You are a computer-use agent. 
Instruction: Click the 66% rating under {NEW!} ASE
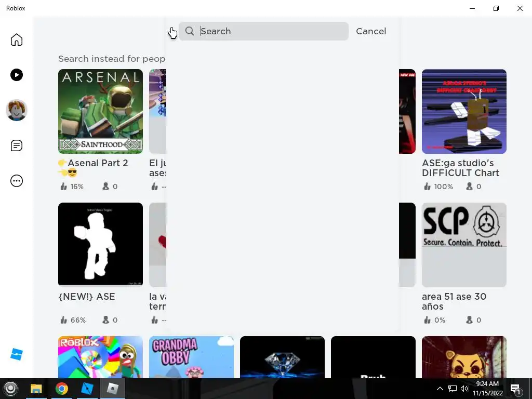[x=78, y=320]
